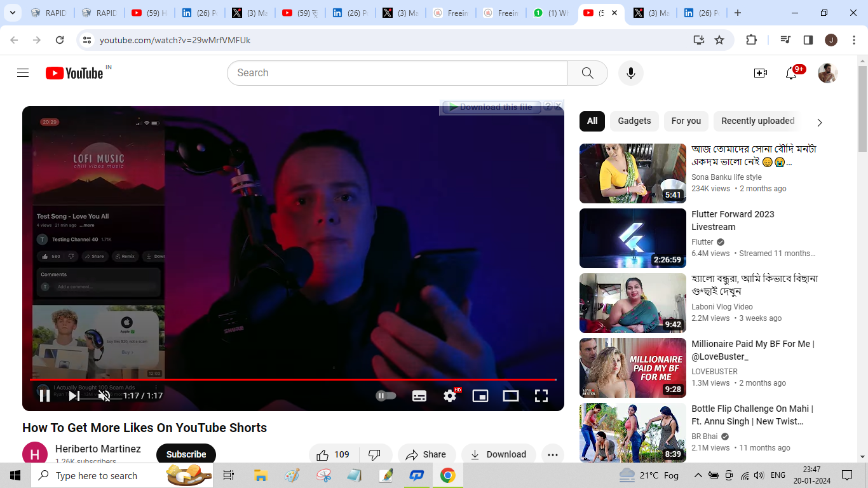868x488 pixels.
Task: Toggle subtitles/closed captions
Action: [419, 396]
